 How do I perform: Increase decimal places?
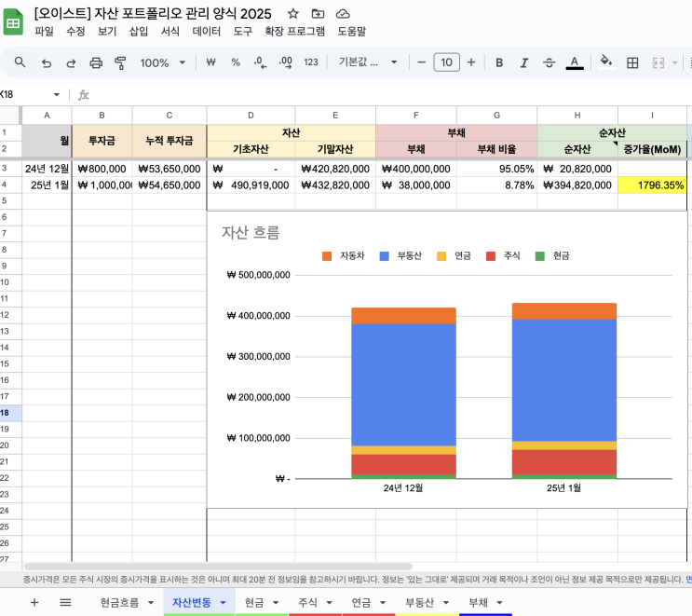click(286, 62)
